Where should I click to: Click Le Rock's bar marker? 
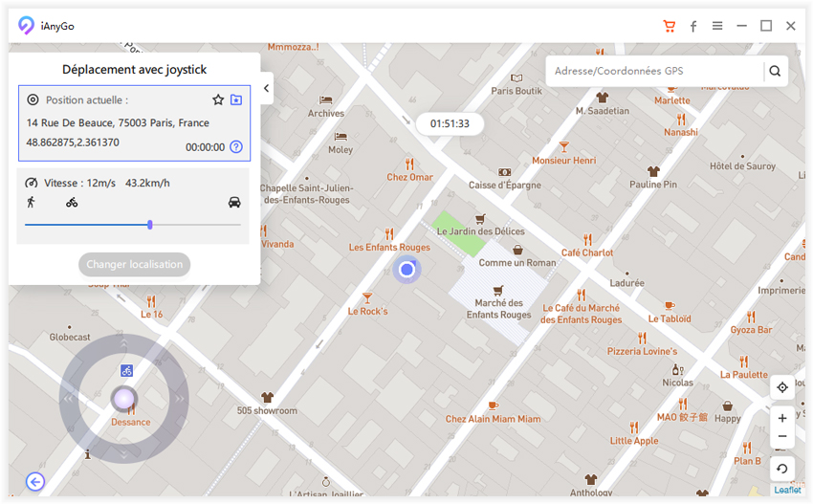coord(367,298)
